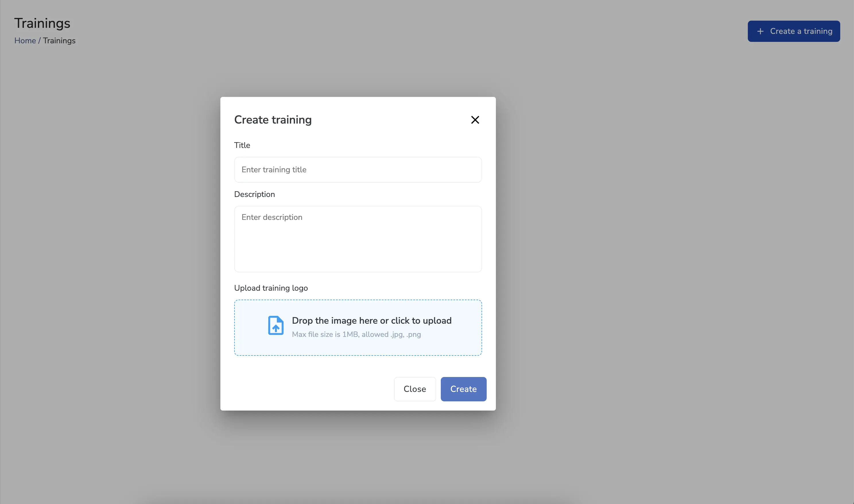Click the upload file icon in the dropzone
The image size is (854, 504).
[276, 326]
